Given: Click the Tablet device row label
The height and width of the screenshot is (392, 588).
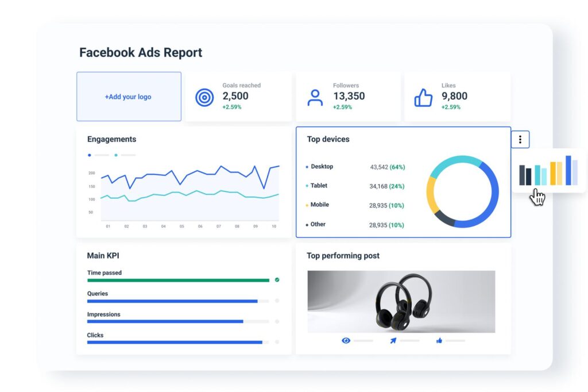Looking at the screenshot, I should pos(319,186).
